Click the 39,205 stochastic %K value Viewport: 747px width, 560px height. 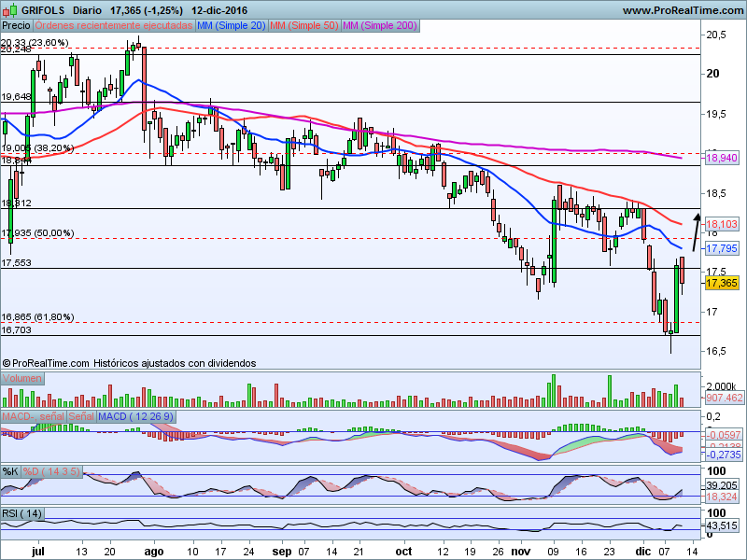[x=722, y=485]
